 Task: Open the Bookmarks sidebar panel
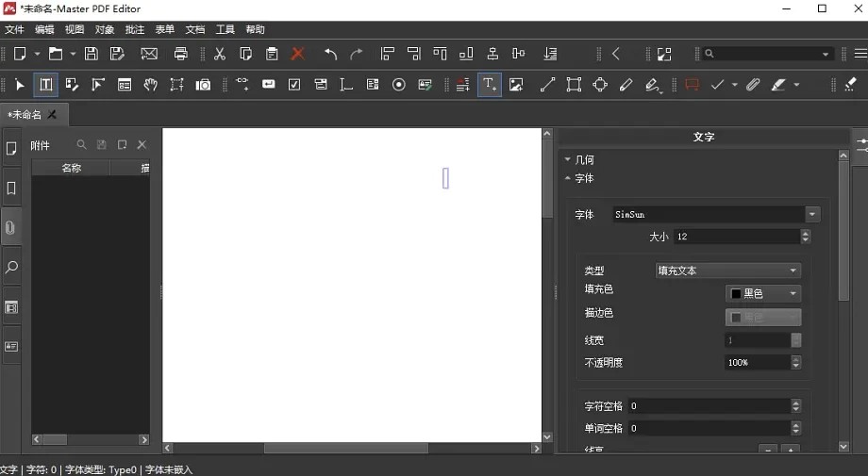tap(11, 189)
